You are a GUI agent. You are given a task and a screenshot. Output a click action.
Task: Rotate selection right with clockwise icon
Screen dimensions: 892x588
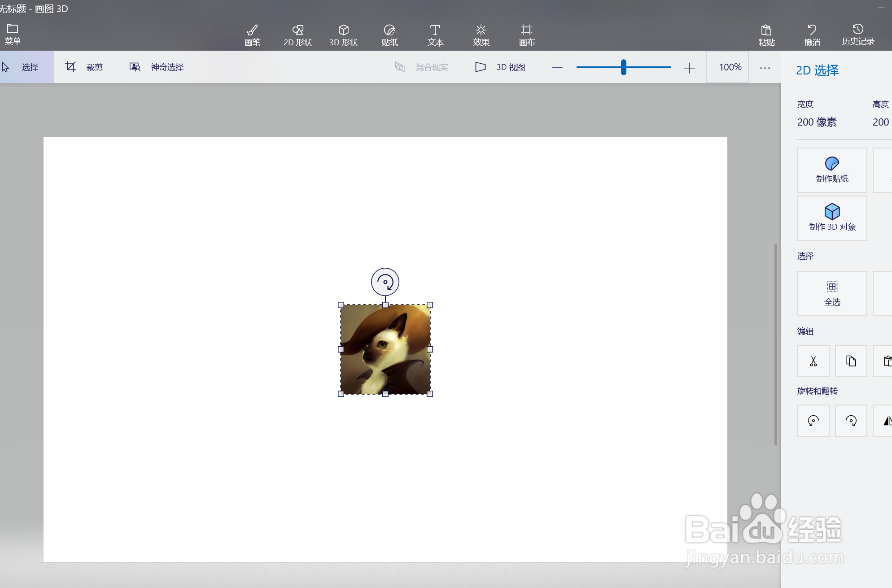tap(851, 421)
